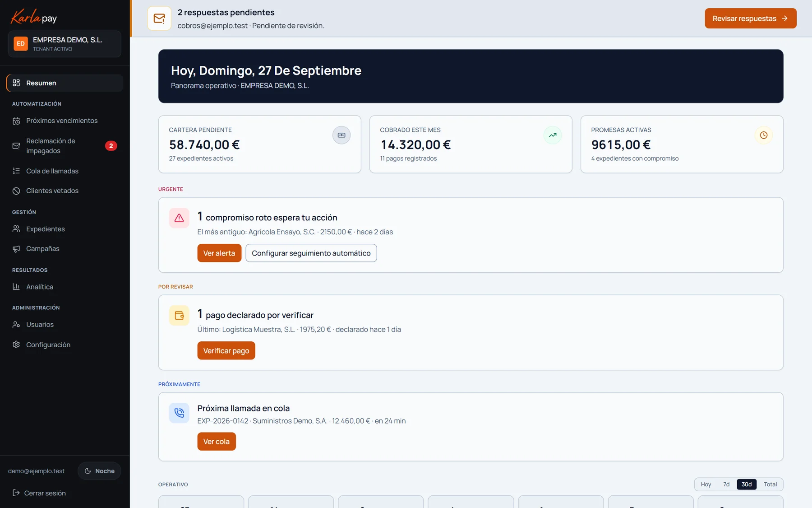Click Agrícola Ensayo, S.C. alert detail
Screen dimensions: 812x508
pyautogui.click(x=295, y=232)
